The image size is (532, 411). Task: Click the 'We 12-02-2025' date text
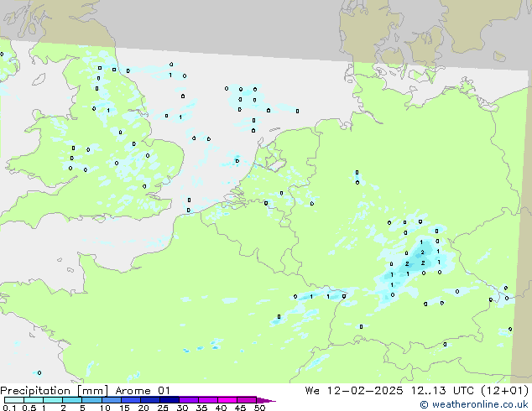pos(354,391)
